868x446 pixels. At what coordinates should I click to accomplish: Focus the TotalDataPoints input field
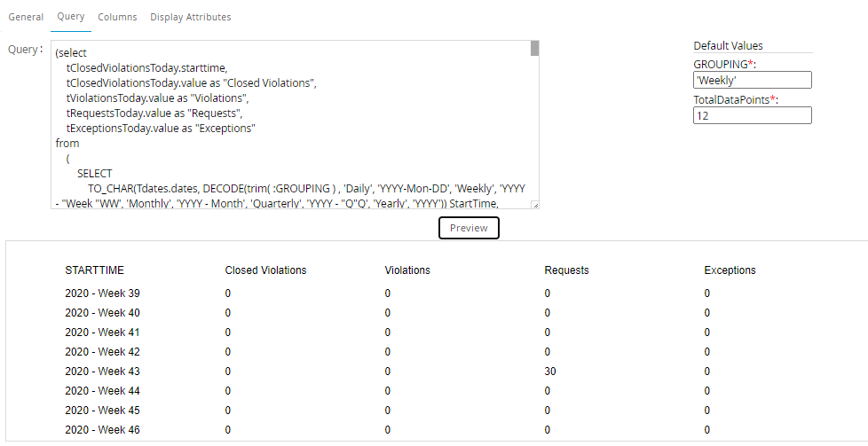click(752, 115)
